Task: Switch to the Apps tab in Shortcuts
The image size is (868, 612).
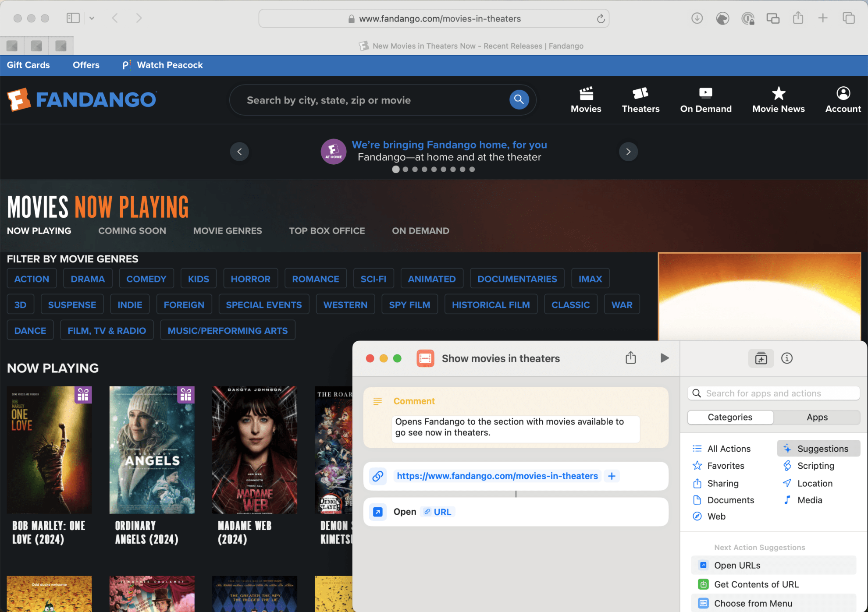Action: (x=817, y=417)
